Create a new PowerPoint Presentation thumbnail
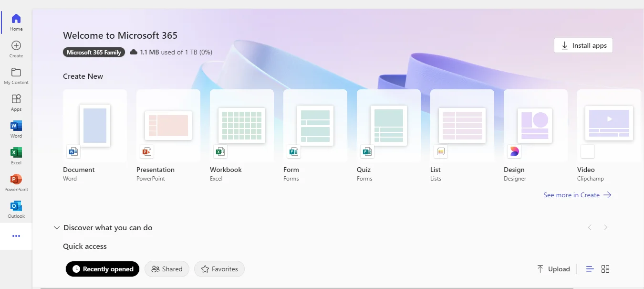The width and height of the screenshot is (644, 289). point(168,126)
